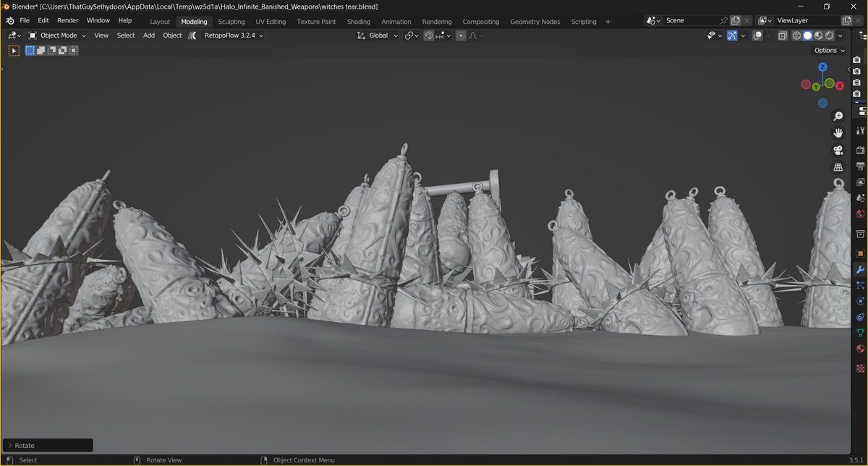
Task: Switch to the Sculpting workspace tab
Action: point(231,22)
